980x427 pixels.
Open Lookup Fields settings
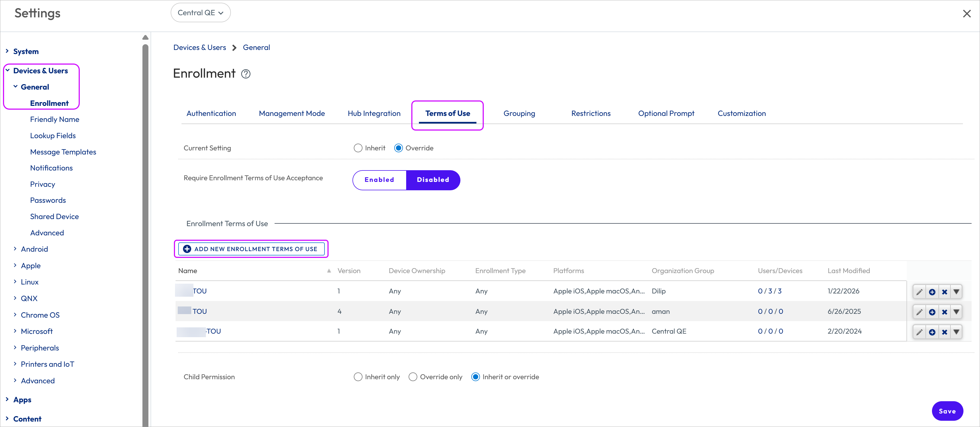coord(53,135)
